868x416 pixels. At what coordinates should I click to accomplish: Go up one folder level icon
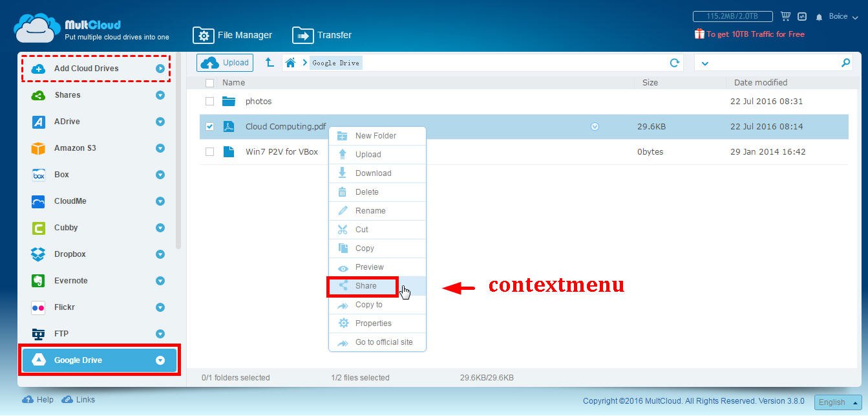[270, 63]
